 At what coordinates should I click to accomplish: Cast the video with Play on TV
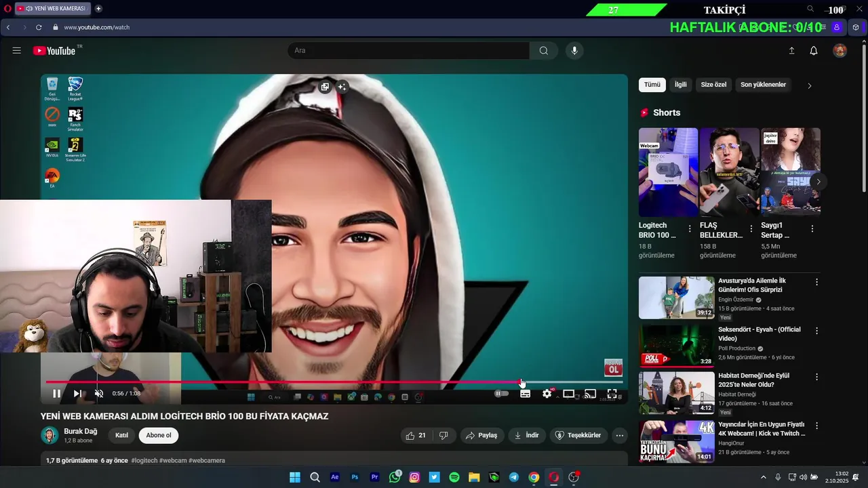click(x=591, y=394)
